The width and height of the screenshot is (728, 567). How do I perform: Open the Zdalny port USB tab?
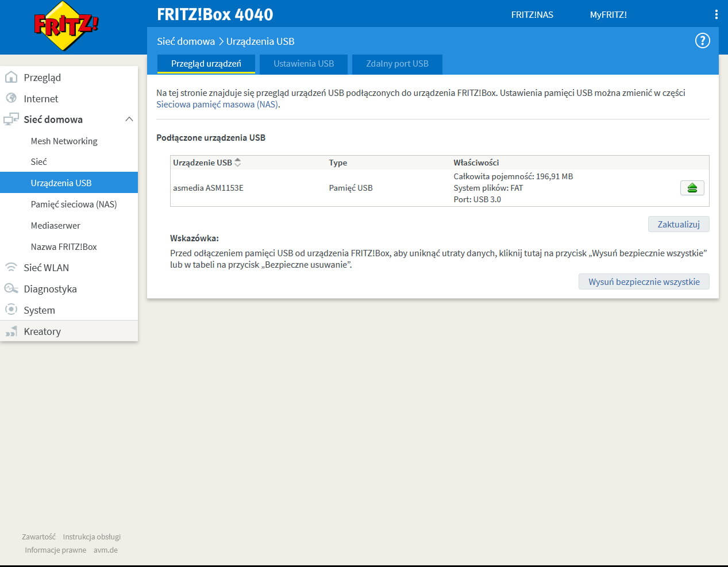(397, 64)
